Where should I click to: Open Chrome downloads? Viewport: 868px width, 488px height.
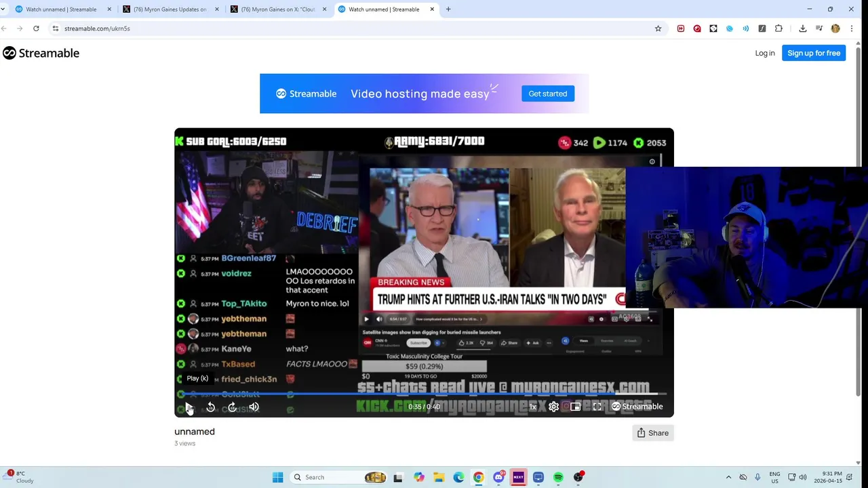[x=803, y=28]
